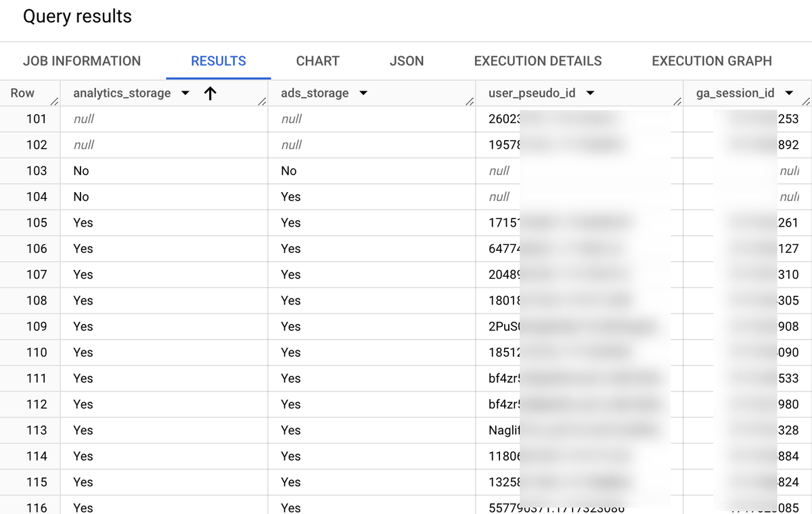Open the EXECUTION GRAPH tab
Image resolution: width=812 pixels, height=514 pixels.
tap(711, 61)
